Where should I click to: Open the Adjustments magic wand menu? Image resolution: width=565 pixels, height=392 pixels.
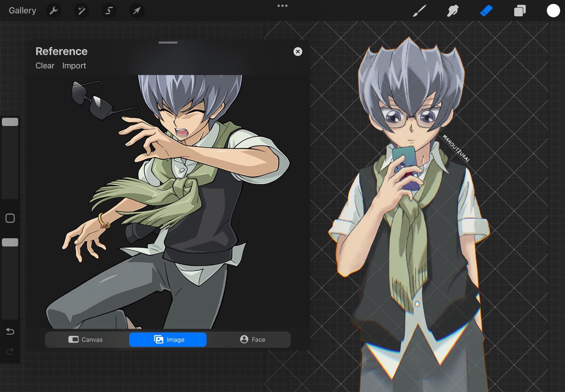pos(81,11)
